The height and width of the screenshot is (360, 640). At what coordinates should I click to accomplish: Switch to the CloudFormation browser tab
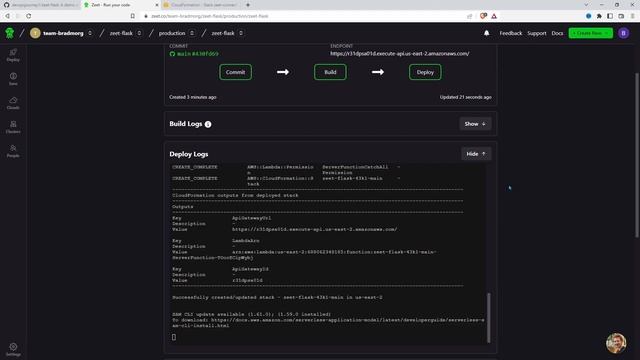point(200,5)
